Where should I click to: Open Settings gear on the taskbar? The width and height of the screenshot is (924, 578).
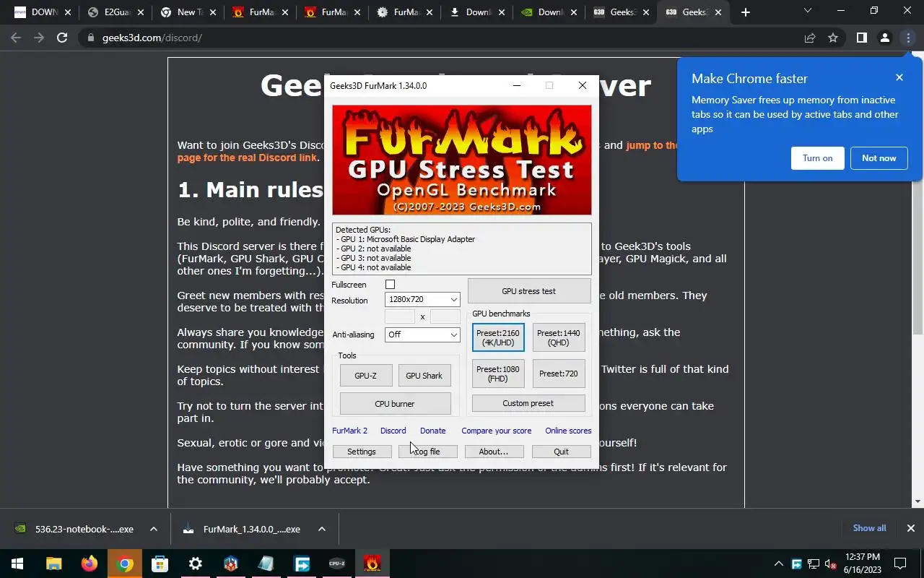click(196, 564)
